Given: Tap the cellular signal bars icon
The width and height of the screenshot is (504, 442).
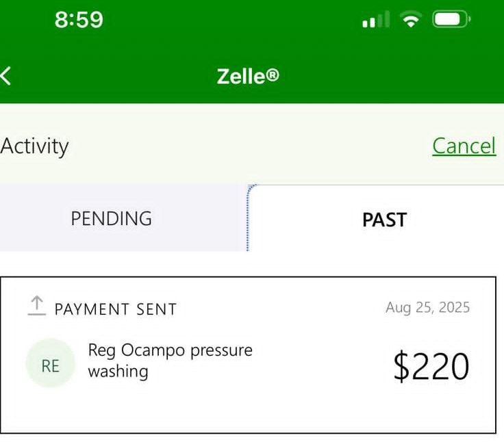Looking at the screenshot, I should pyautogui.click(x=375, y=21).
